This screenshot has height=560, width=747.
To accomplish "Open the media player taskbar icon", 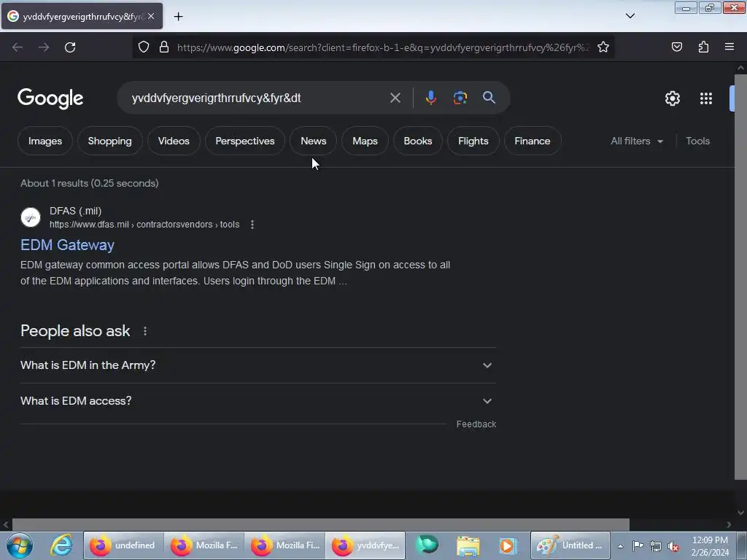I will [x=507, y=545].
